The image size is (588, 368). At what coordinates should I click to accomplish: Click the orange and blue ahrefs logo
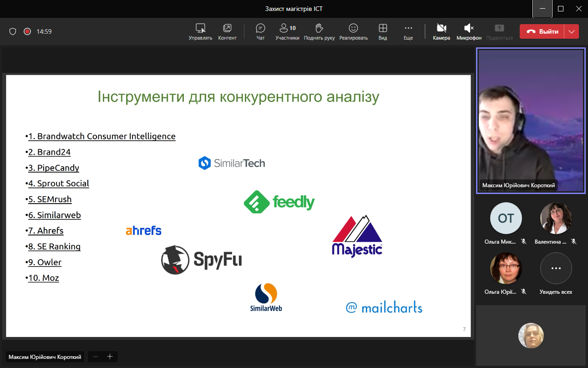coord(143,230)
